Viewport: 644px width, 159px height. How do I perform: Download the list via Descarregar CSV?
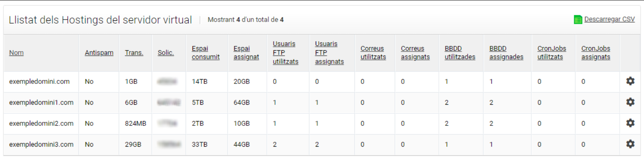point(609,19)
